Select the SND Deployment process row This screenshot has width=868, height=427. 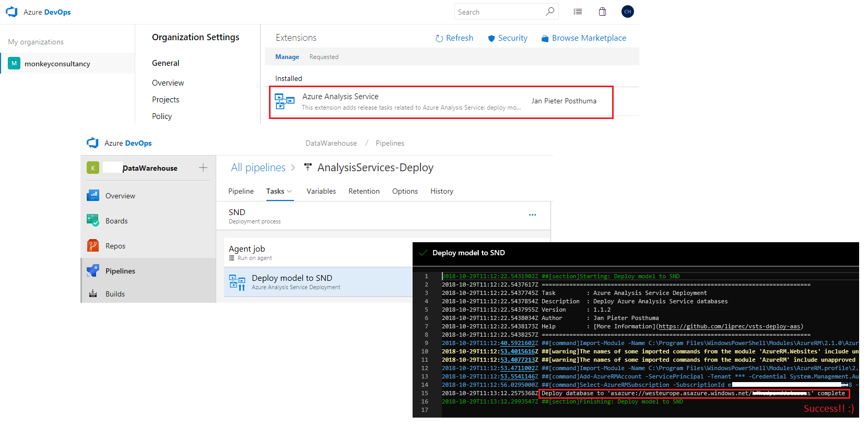click(x=383, y=216)
